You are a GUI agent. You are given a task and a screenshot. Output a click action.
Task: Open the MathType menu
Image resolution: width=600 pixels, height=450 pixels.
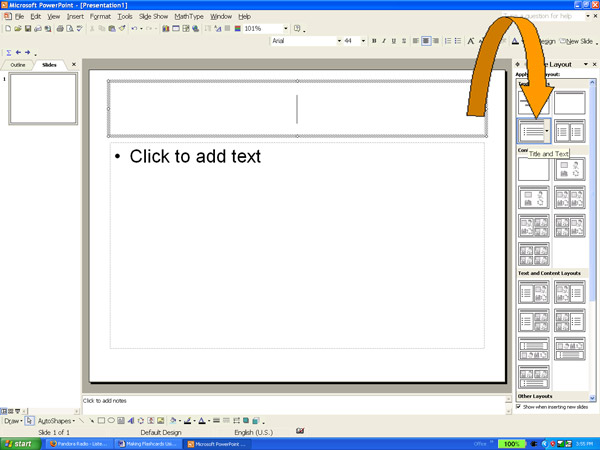(189, 16)
